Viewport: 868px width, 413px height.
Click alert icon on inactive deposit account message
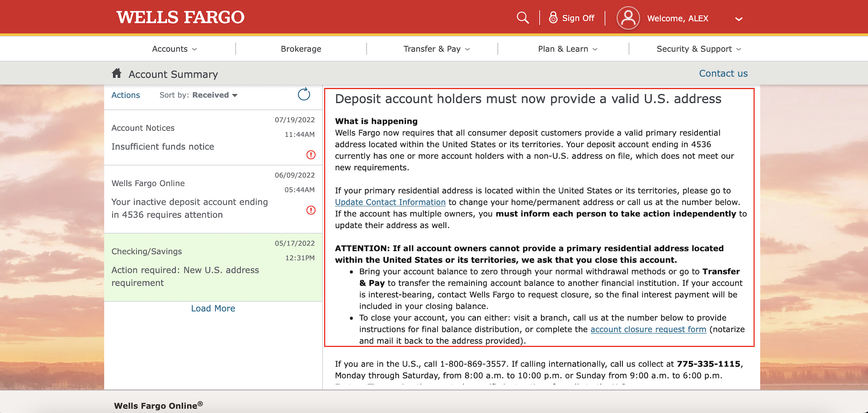311,210
